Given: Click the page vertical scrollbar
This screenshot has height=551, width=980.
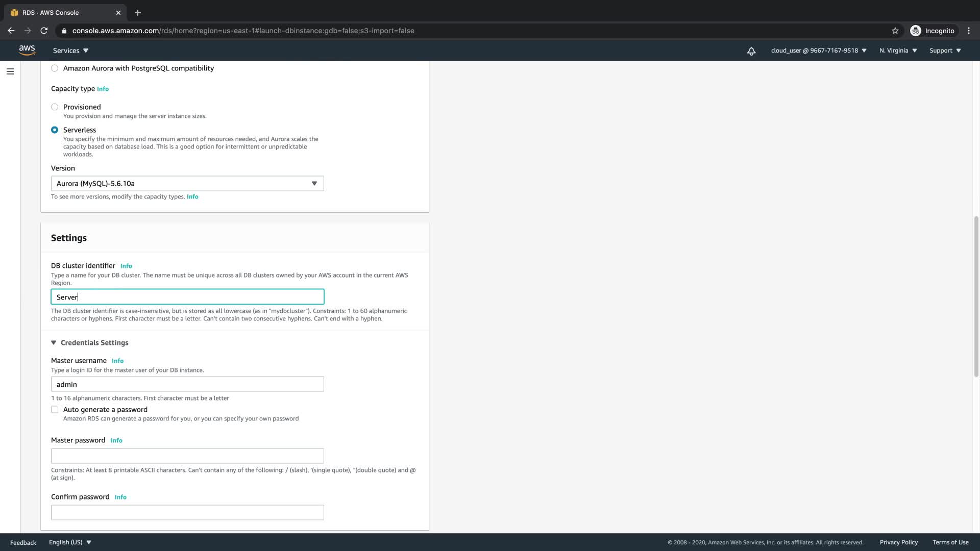Looking at the screenshot, I should (976, 296).
